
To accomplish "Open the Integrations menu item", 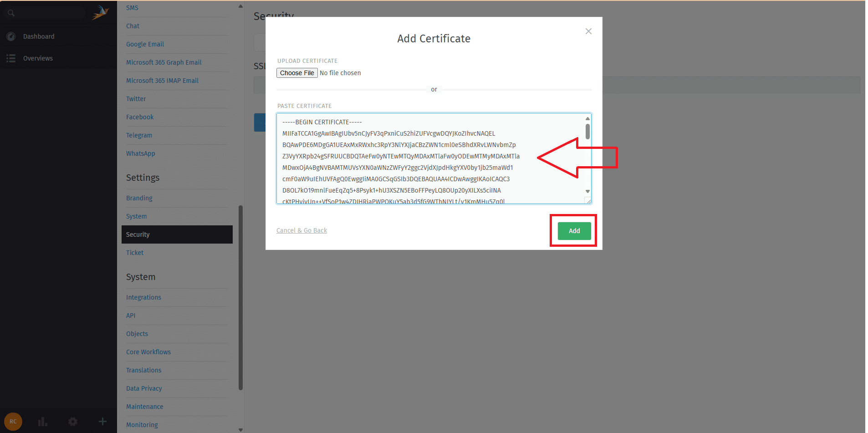I will (143, 297).
